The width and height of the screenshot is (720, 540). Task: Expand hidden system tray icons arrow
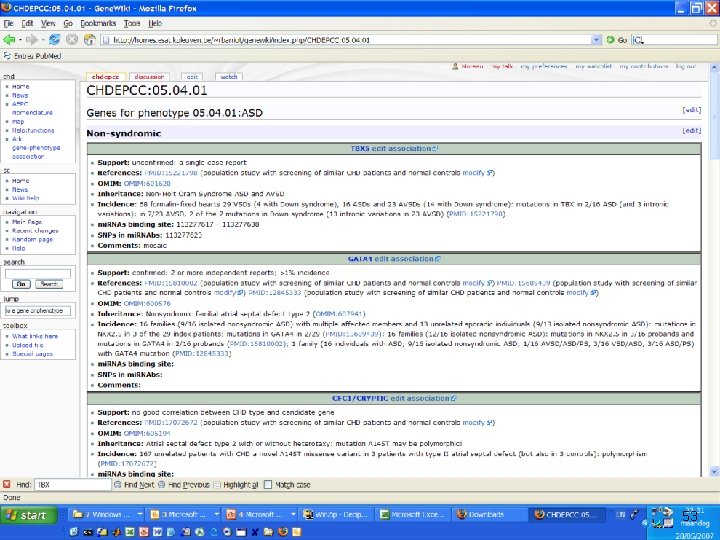[x=645, y=523]
